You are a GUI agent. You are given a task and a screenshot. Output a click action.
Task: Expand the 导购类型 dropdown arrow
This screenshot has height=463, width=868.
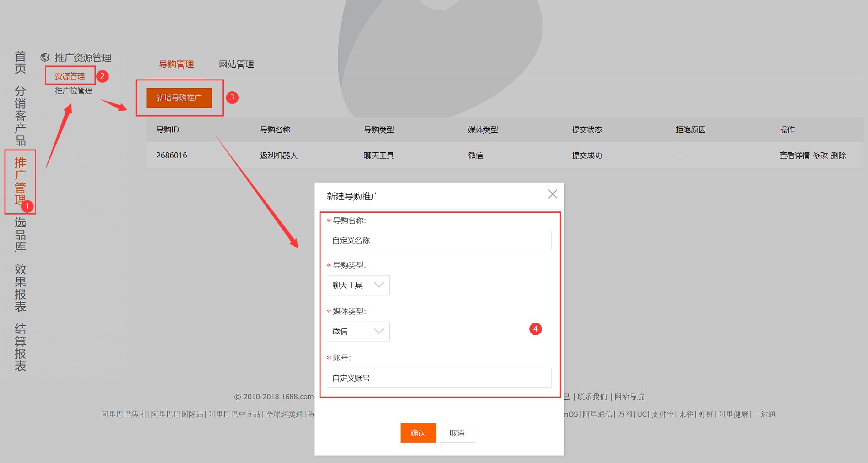[x=379, y=285]
